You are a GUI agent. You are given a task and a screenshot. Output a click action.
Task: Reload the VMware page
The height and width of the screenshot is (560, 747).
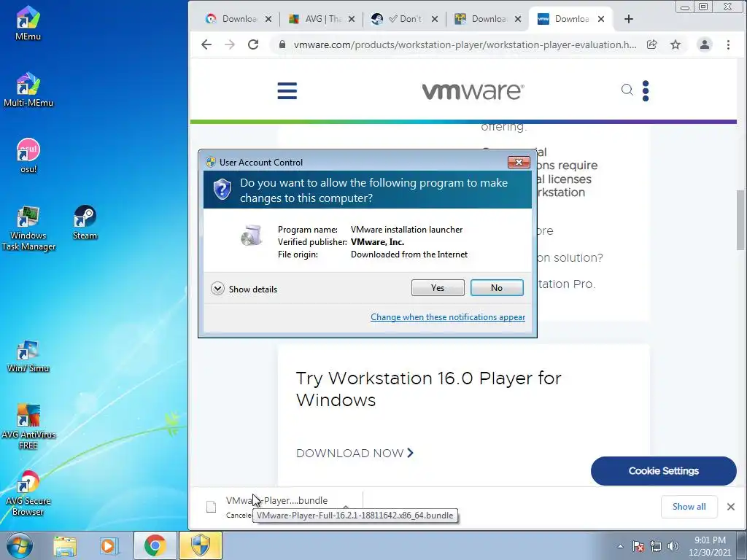pyautogui.click(x=253, y=44)
